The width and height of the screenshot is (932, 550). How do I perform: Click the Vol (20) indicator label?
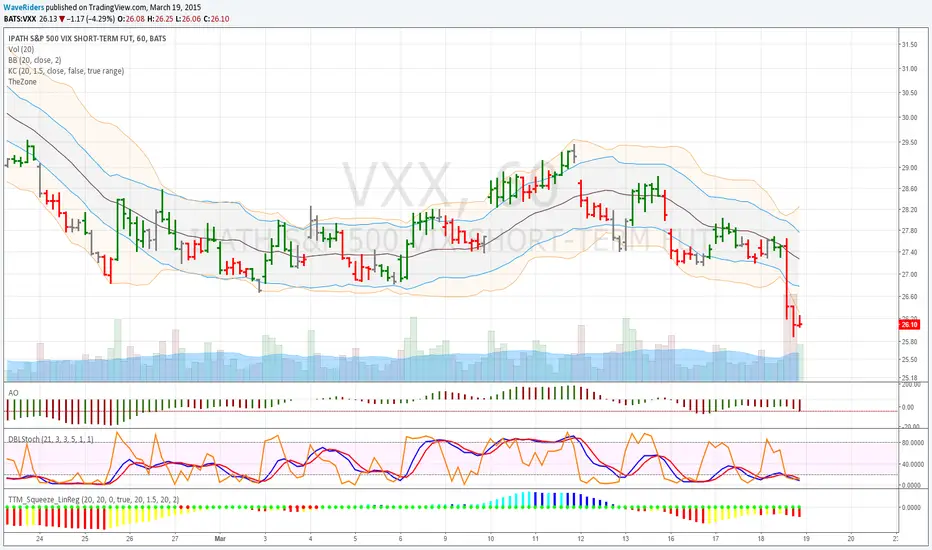point(21,49)
